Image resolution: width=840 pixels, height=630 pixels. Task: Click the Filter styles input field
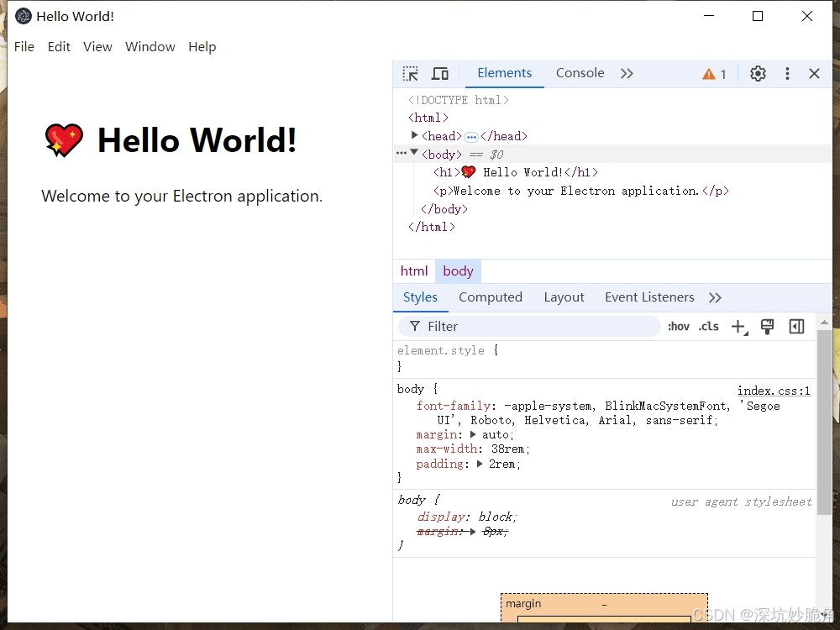[x=538, y=327]
